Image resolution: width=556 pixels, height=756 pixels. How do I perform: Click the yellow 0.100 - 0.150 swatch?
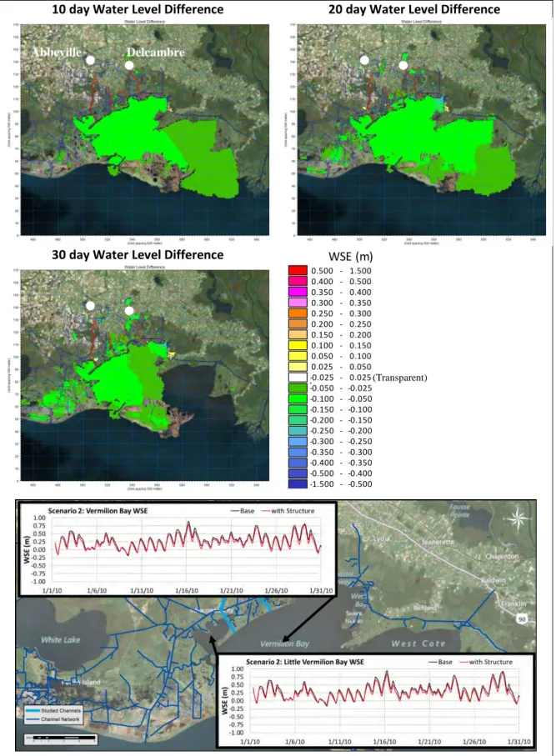(x=298, y=345)
